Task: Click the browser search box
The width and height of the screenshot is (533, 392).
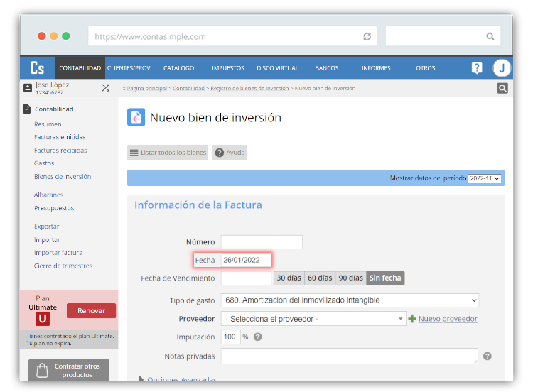Action: [x=443, y=36]
